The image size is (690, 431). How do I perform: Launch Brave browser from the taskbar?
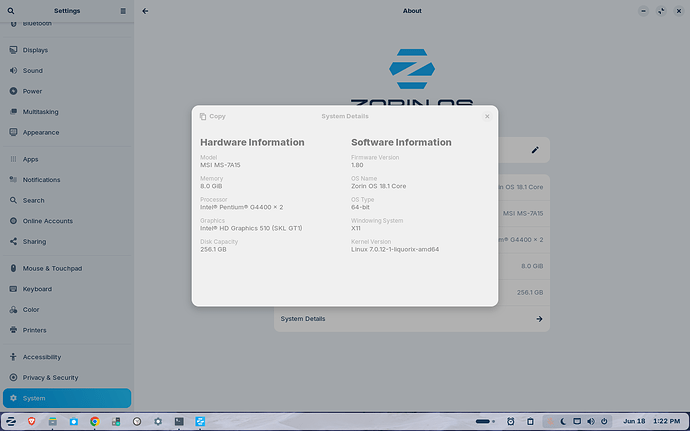pos(32,422)
